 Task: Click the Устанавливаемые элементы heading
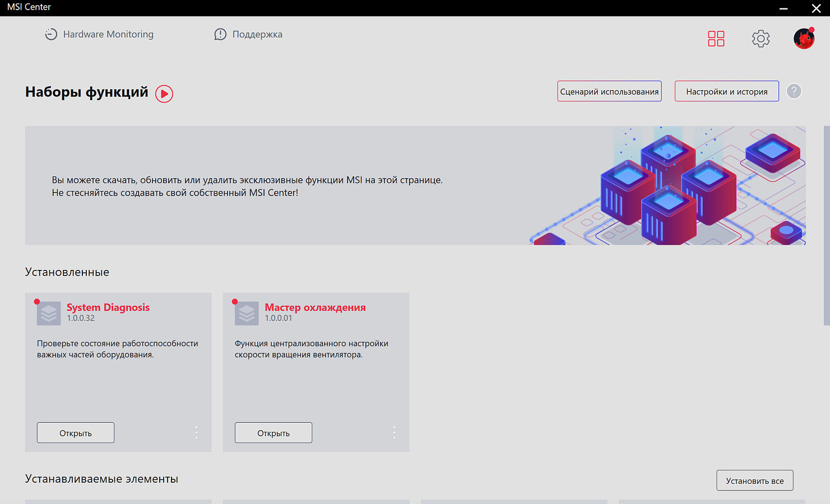click(101, 479)
